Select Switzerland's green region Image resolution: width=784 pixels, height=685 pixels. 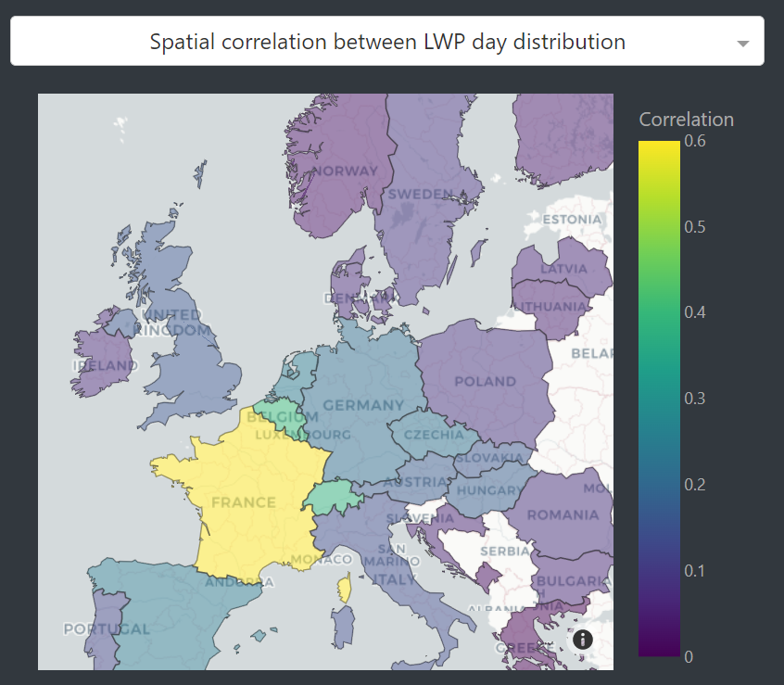click(334, 499)
